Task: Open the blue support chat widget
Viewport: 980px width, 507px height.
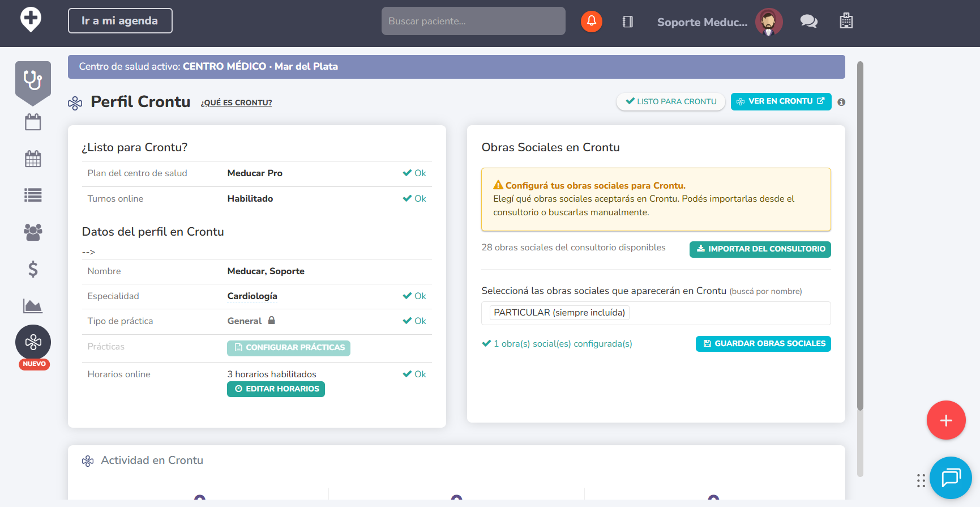Action: tap(951, 478)
